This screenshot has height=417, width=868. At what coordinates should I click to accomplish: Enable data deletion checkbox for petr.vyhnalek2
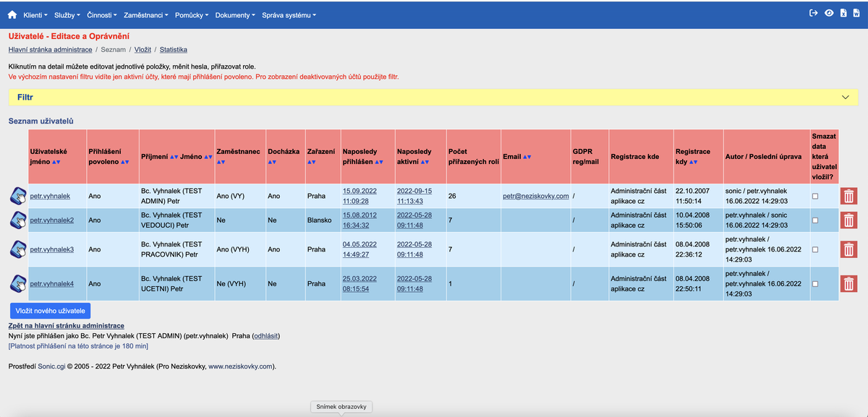coord(814,220)
